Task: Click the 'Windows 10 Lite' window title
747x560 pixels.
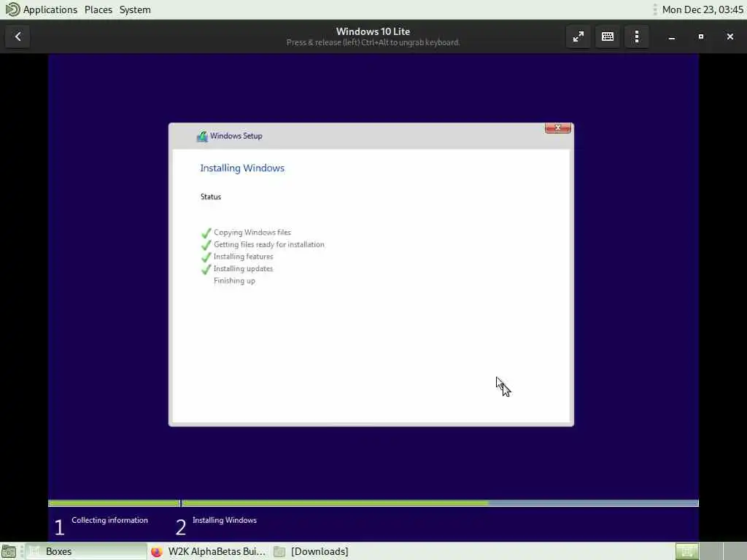Action: [373, 31]
